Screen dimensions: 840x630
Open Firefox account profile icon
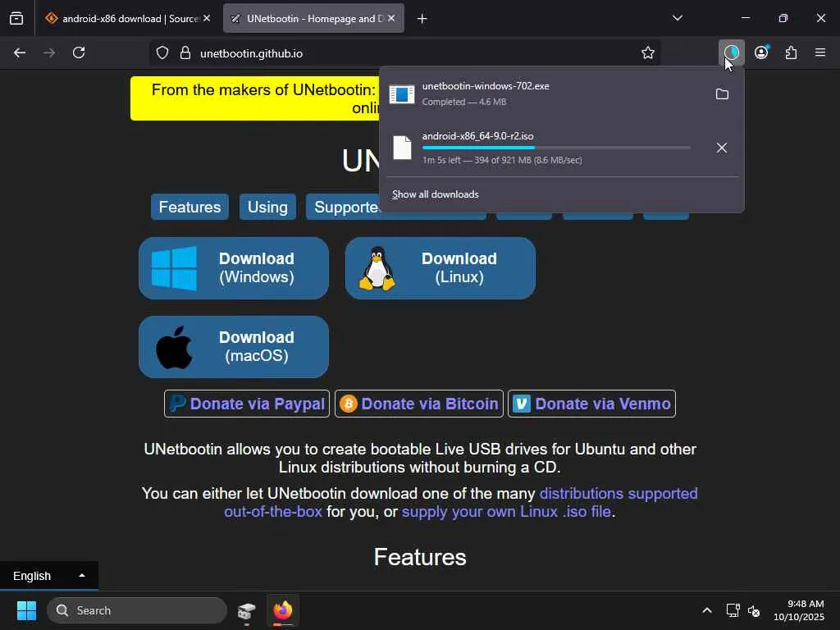tap(761, 52)
